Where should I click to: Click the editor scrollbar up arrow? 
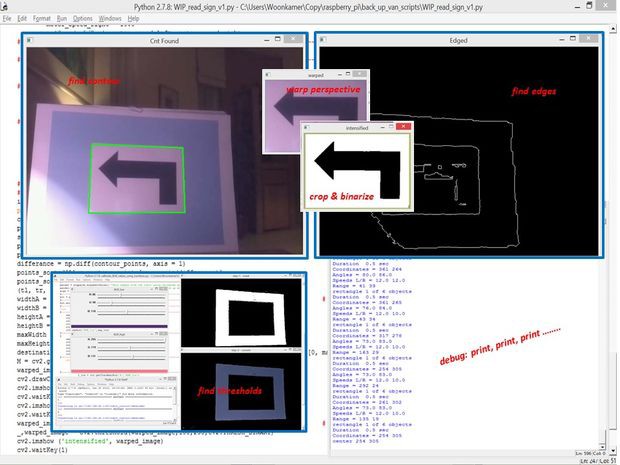point(613,29)
